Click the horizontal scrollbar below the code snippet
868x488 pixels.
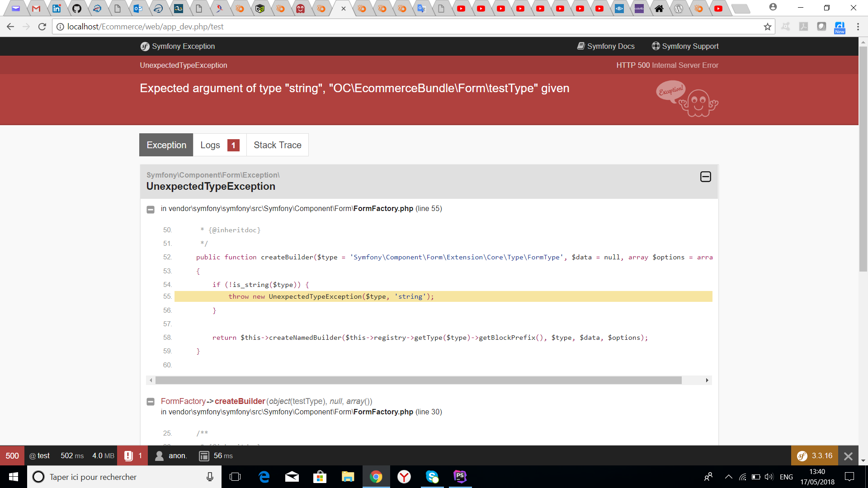pyautogui.click(x=416, y=380)
